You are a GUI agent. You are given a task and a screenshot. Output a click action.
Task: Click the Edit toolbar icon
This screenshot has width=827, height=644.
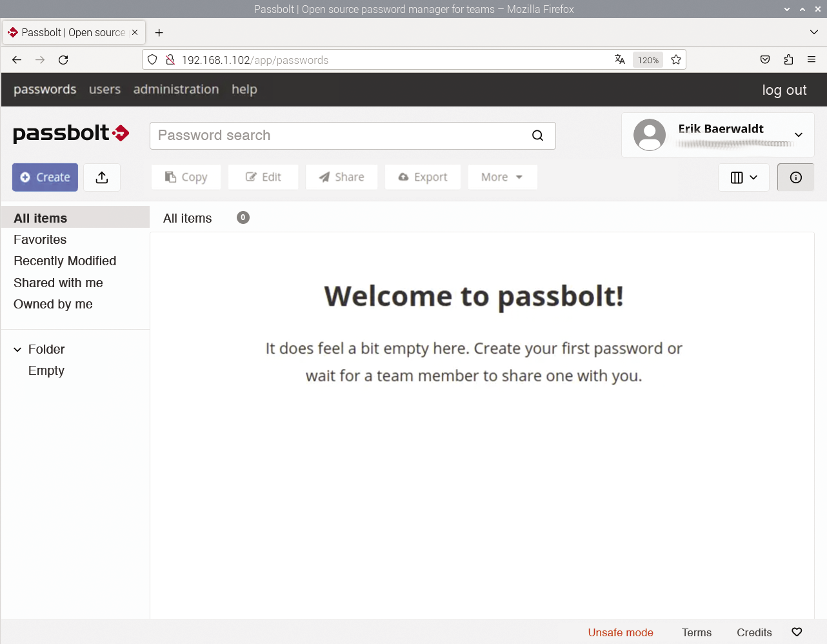tap(263, 177)
